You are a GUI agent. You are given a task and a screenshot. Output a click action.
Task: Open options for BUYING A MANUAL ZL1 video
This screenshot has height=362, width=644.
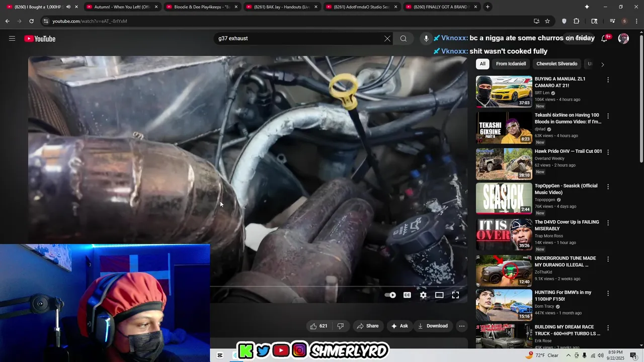608,80
